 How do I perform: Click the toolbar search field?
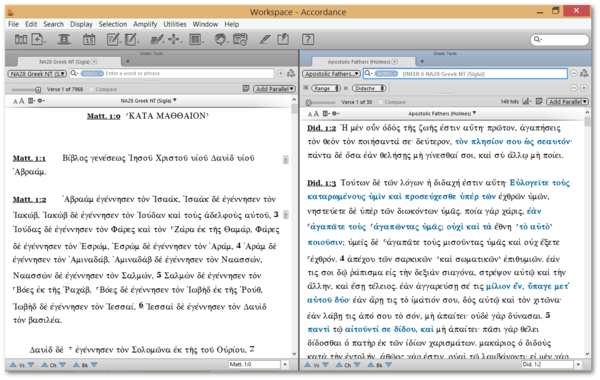(559, 39)
